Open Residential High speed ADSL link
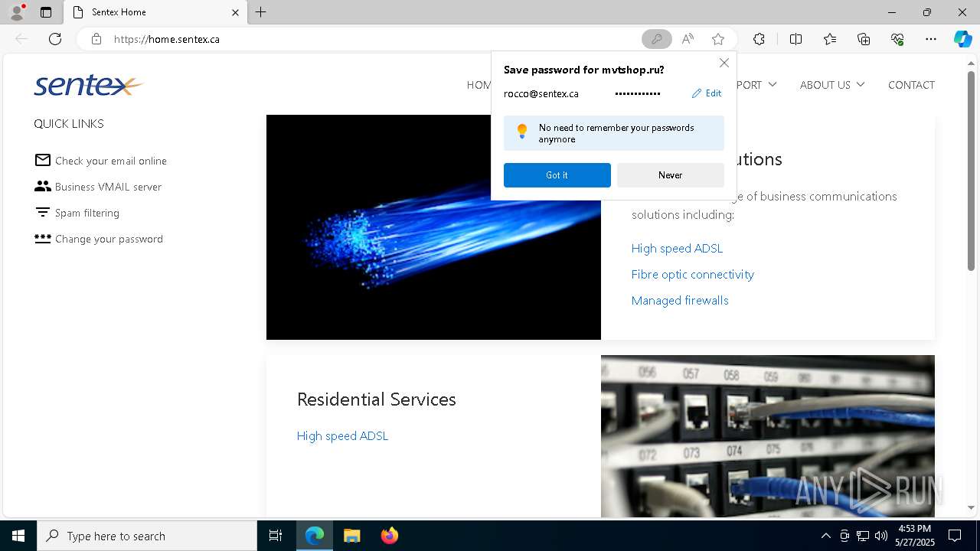Screen dimensions: 980x551 342,435
